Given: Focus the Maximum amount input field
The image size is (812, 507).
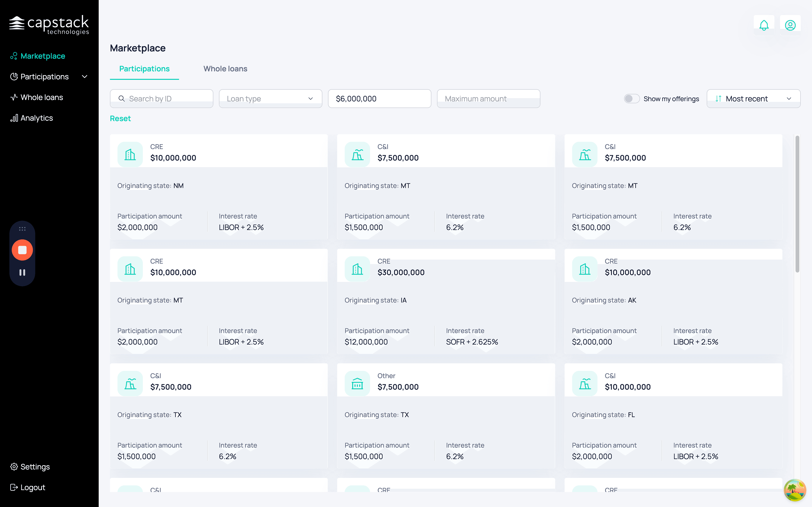Looking at the screenshot, I should tap(488, 99).
